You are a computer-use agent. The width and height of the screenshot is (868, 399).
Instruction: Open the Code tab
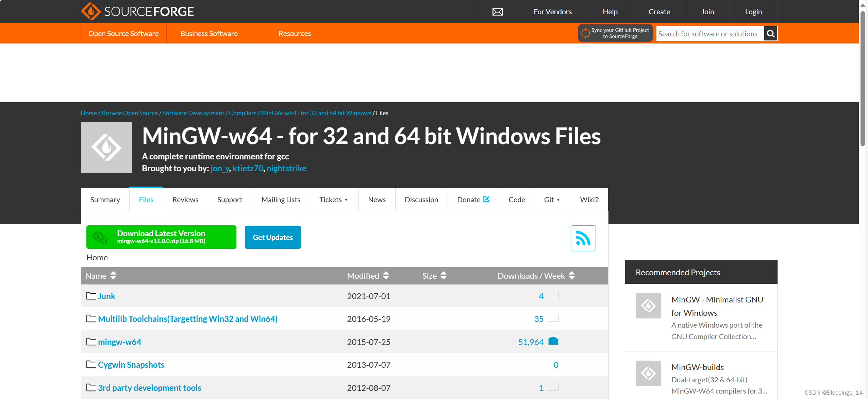point(517,199)
